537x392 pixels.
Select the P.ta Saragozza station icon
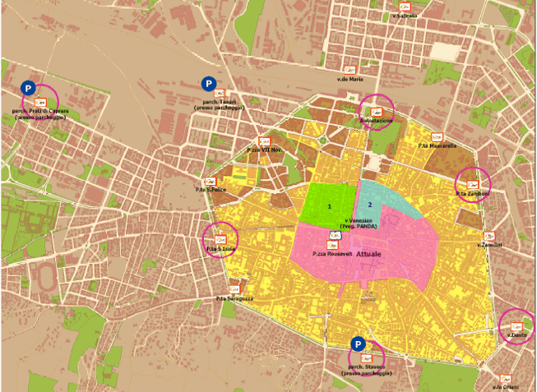[234, 289]
